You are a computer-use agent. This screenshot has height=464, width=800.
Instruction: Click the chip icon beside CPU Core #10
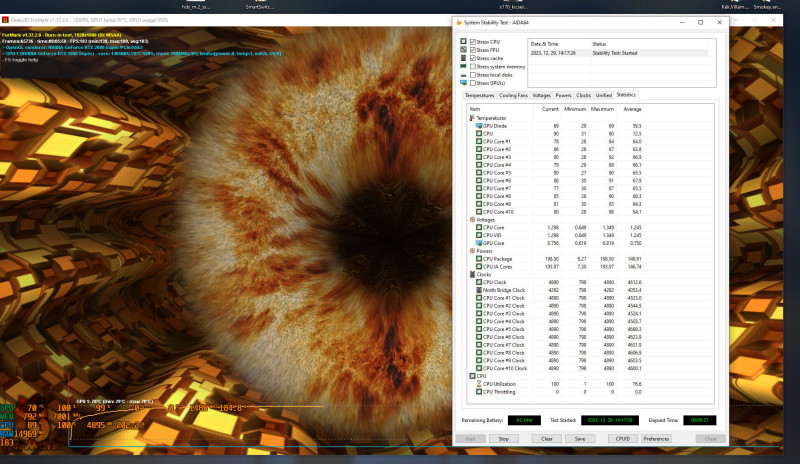click(x=479, y=212)
